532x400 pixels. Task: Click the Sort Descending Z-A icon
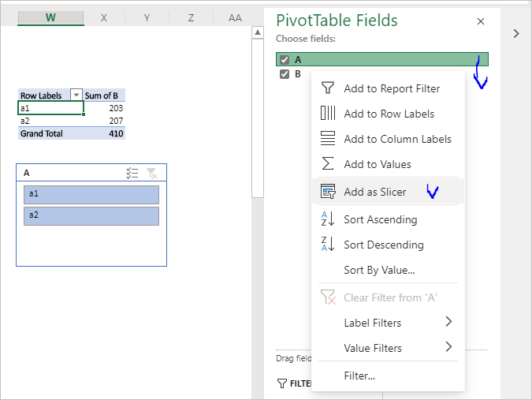click(328, 245)
